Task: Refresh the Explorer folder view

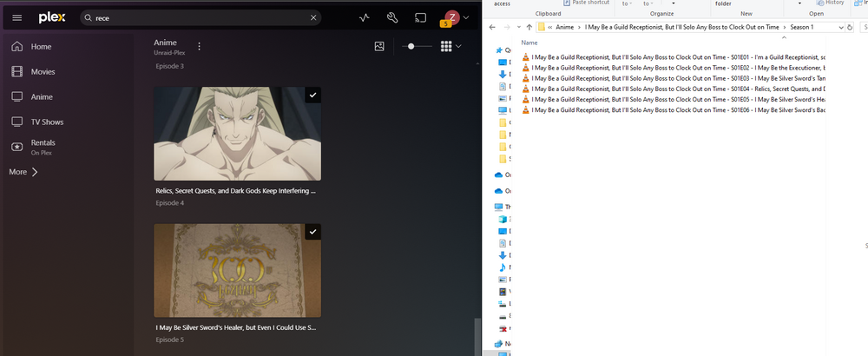Action: coord(851,27)
